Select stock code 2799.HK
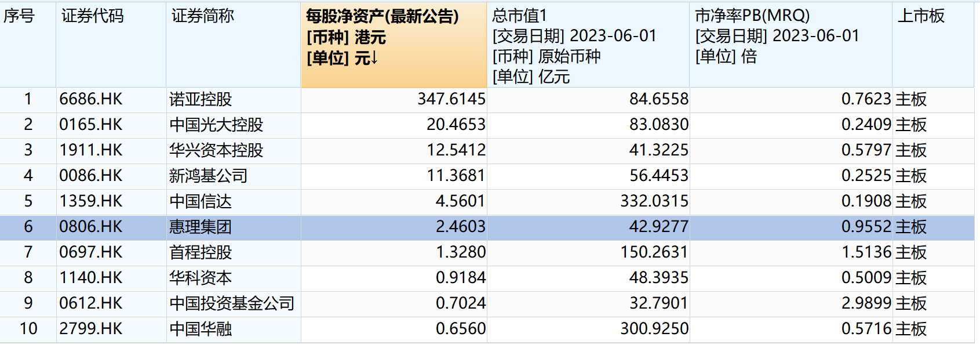The width and height of the screenshot is (980, 344). pos(91,329)
